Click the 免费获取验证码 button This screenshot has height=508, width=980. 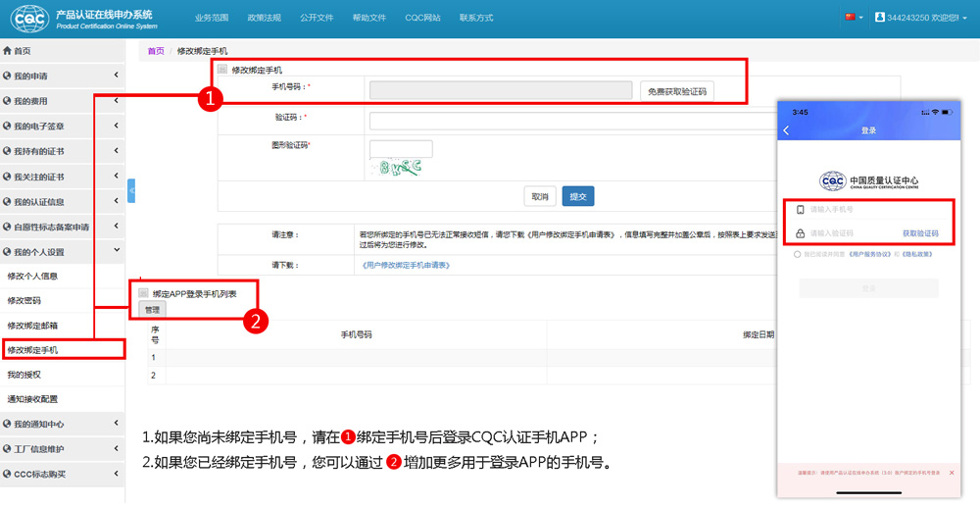click(676, 91)
